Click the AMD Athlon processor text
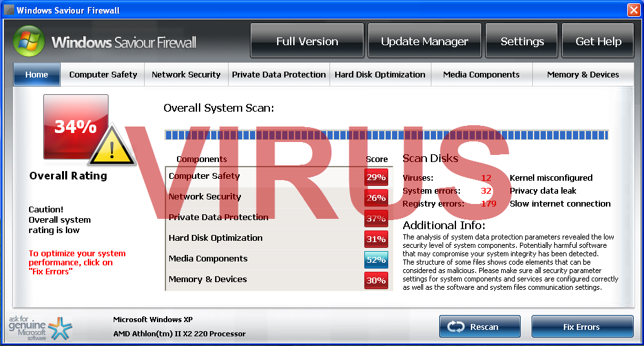 coord(180,334)
